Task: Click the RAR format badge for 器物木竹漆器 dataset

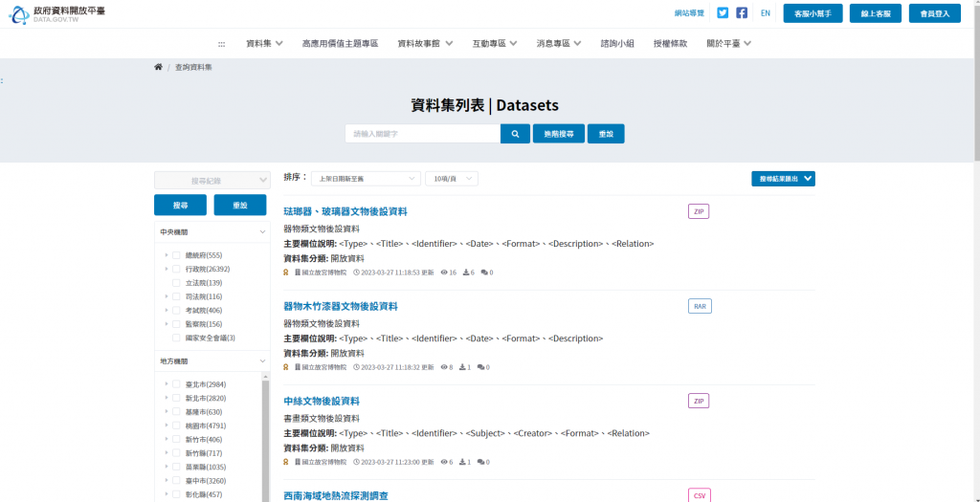Action: [700, 306]
